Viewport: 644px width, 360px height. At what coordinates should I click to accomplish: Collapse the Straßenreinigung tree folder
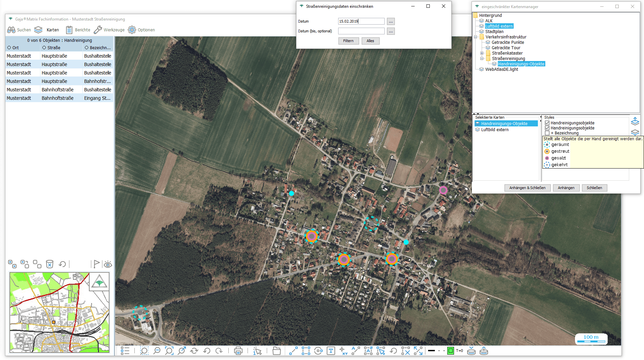482,59
